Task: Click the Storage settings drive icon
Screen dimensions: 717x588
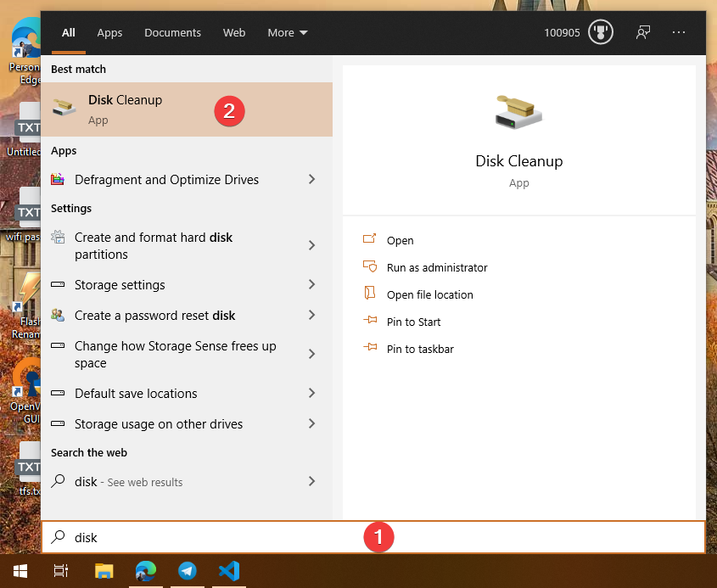Action: (58, 284)
